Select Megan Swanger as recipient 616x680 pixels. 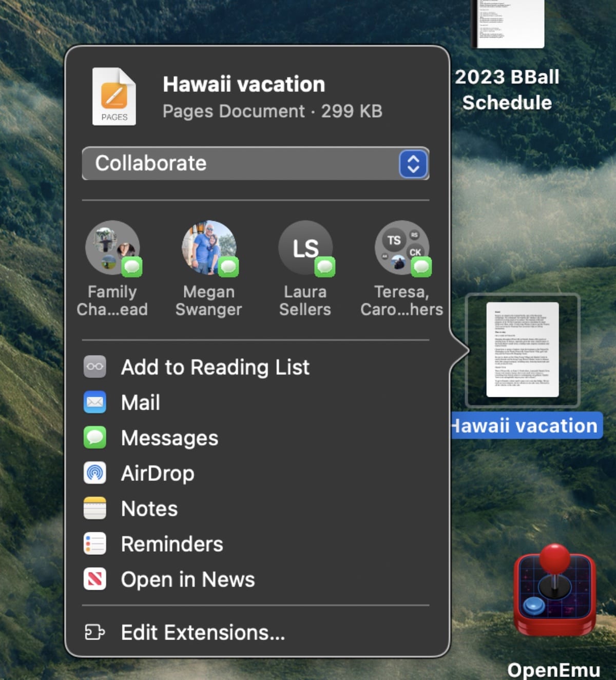click(x=209, y=249)
